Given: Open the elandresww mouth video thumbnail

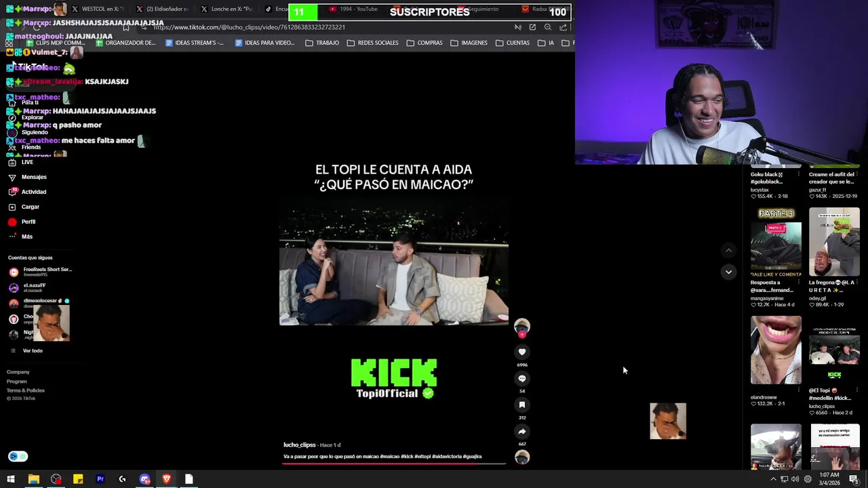Looking at the screenshot, I should 776,350.
